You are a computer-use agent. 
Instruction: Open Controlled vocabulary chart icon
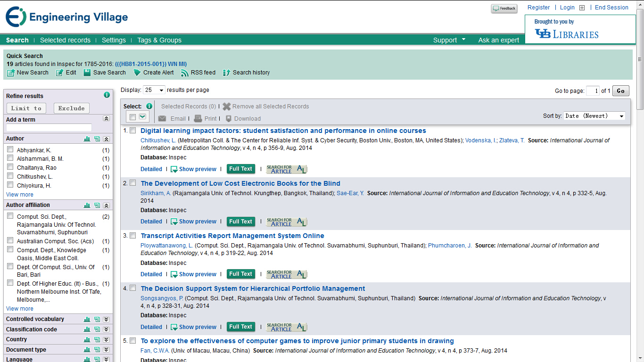pyautogui.click(x=87, y=320)
